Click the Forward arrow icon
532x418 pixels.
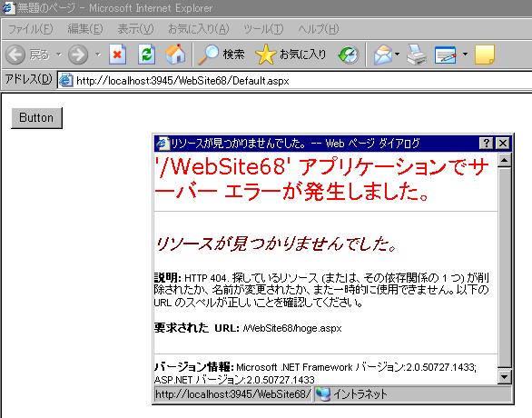78,55
